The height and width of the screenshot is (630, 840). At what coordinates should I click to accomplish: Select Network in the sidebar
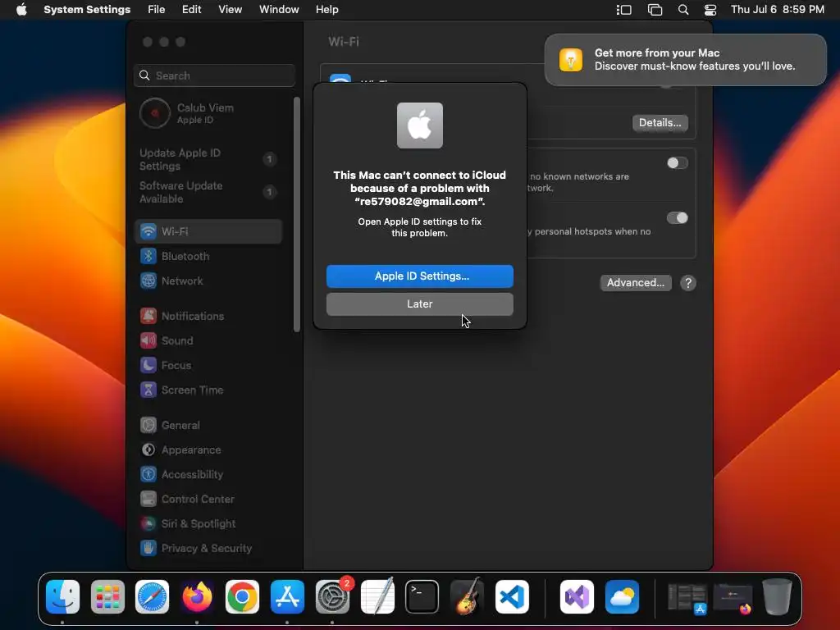point(208,281)
